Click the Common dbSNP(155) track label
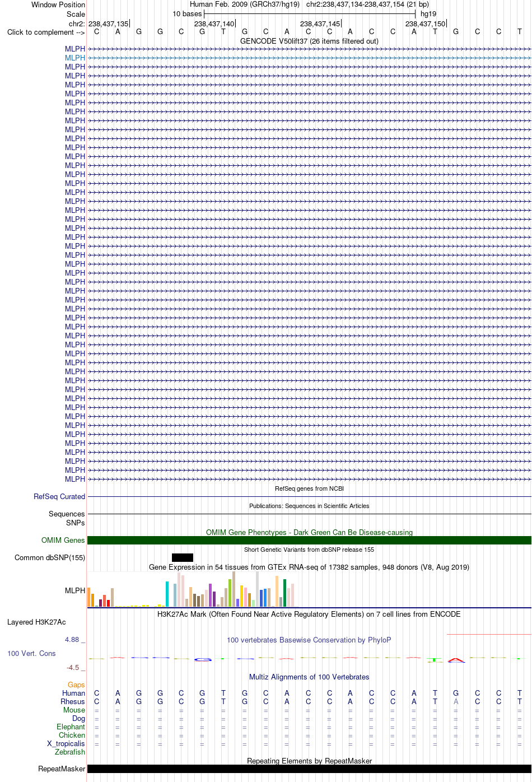The image size is (532, 782). pos(50,557)
